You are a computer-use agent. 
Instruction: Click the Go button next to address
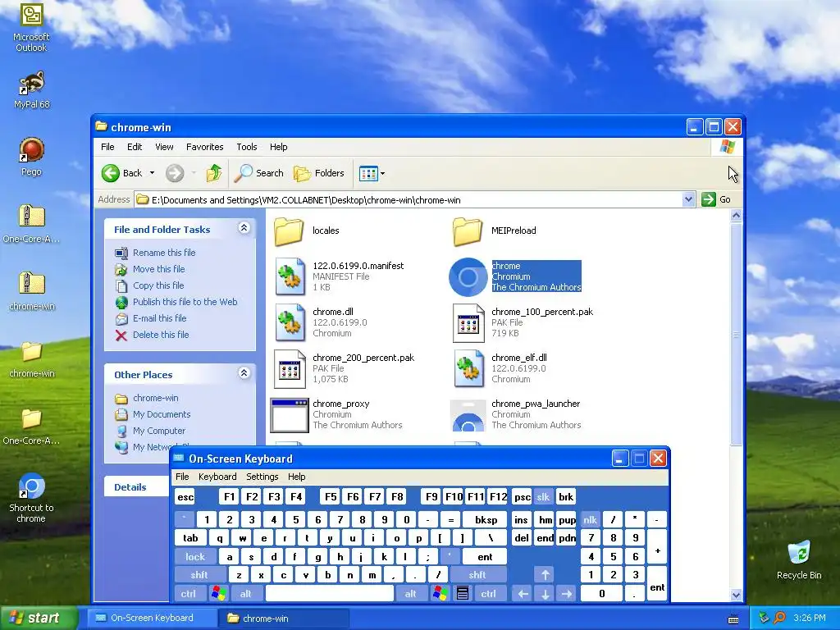pyautogui.click(x=716, y=199)
